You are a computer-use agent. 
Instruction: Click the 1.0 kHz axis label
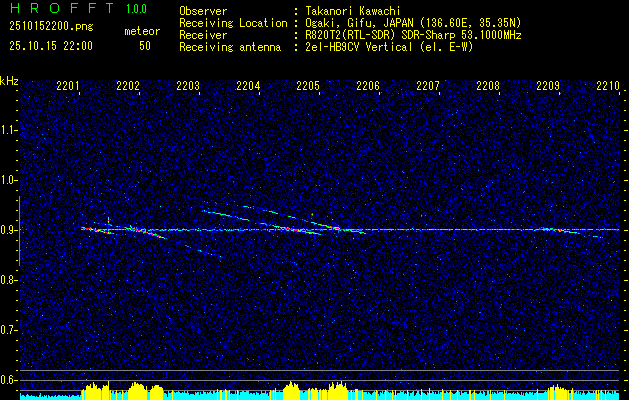(x=8, y=180)
